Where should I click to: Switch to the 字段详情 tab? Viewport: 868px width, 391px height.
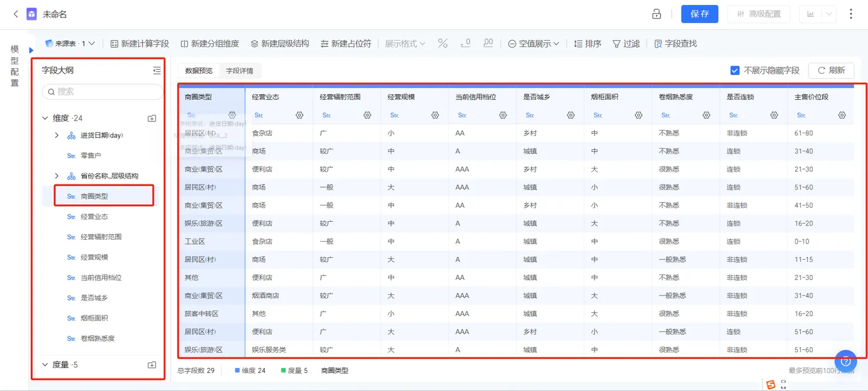(x=239, y=71)
